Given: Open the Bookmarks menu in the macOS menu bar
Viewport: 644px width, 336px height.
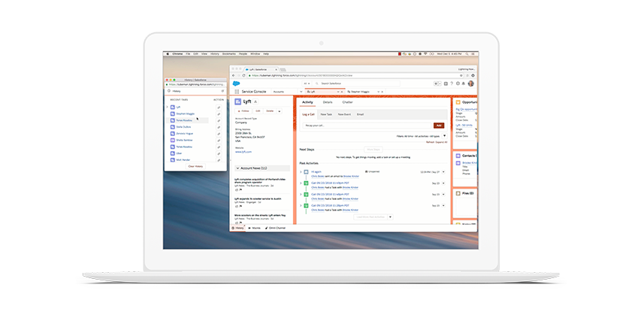Looking at the screenshot, I should coord(229,54).
